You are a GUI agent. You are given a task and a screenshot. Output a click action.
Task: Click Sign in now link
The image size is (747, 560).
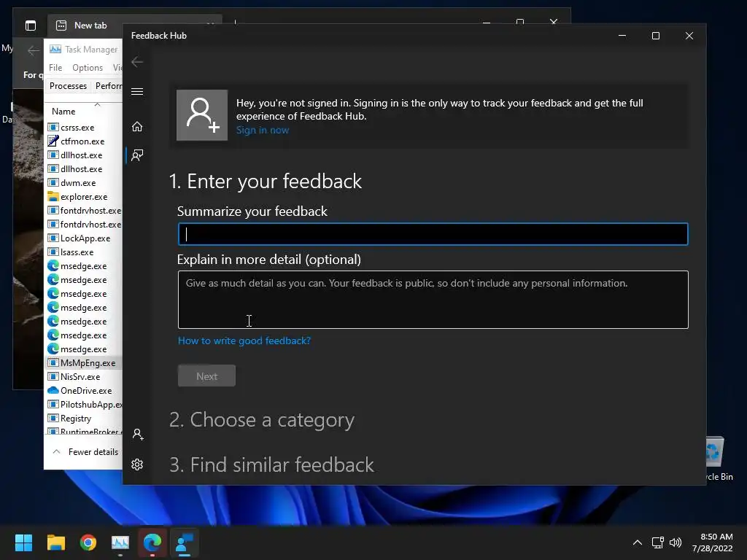tap(263, 130)
